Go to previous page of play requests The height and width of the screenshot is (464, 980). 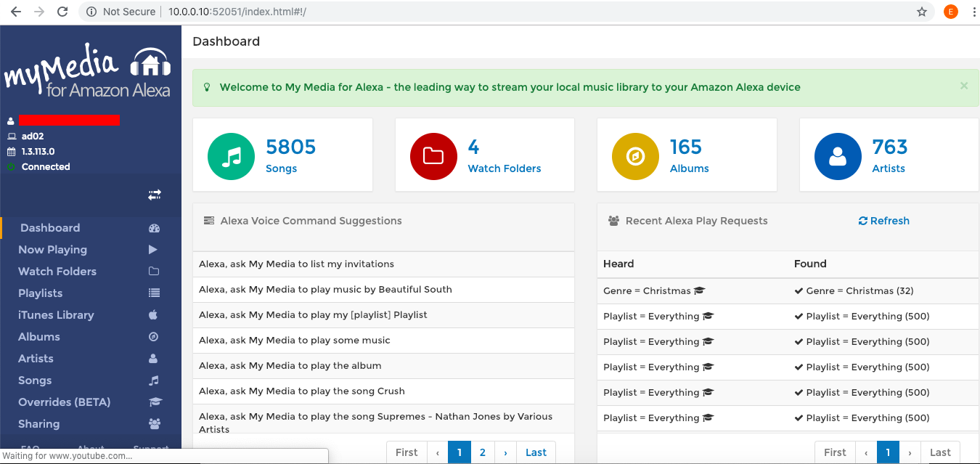click(866, 452)
